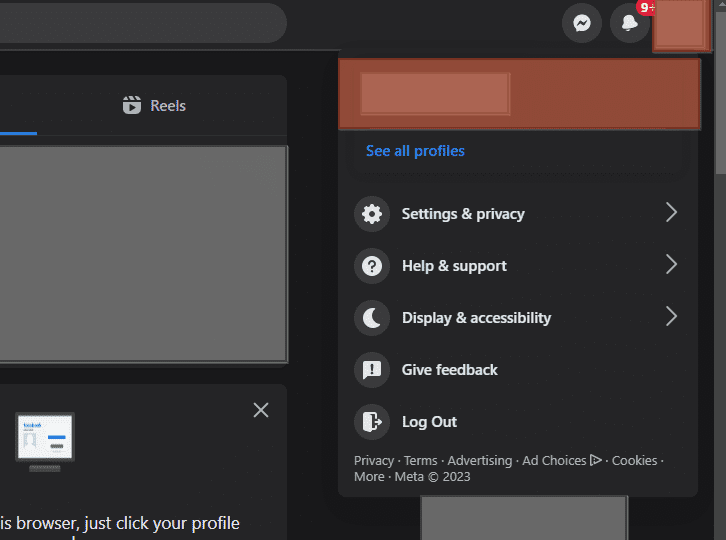
Task: Click the Ad Choices triangle icon
Action: (x=595, y=460)
